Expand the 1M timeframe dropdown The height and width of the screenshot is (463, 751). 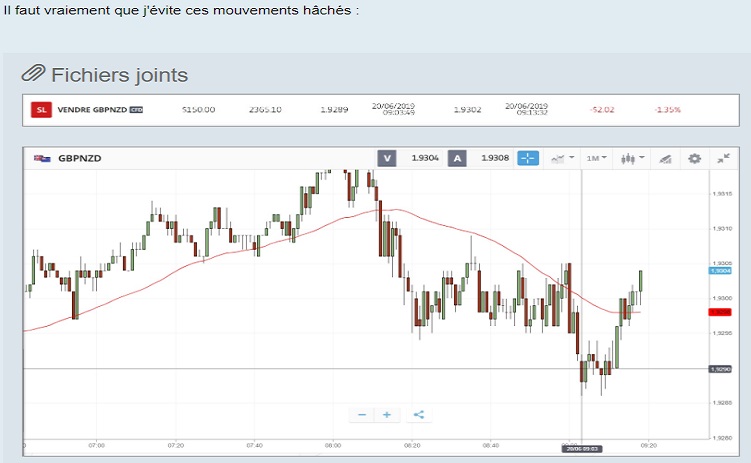(x=597, y=158)
